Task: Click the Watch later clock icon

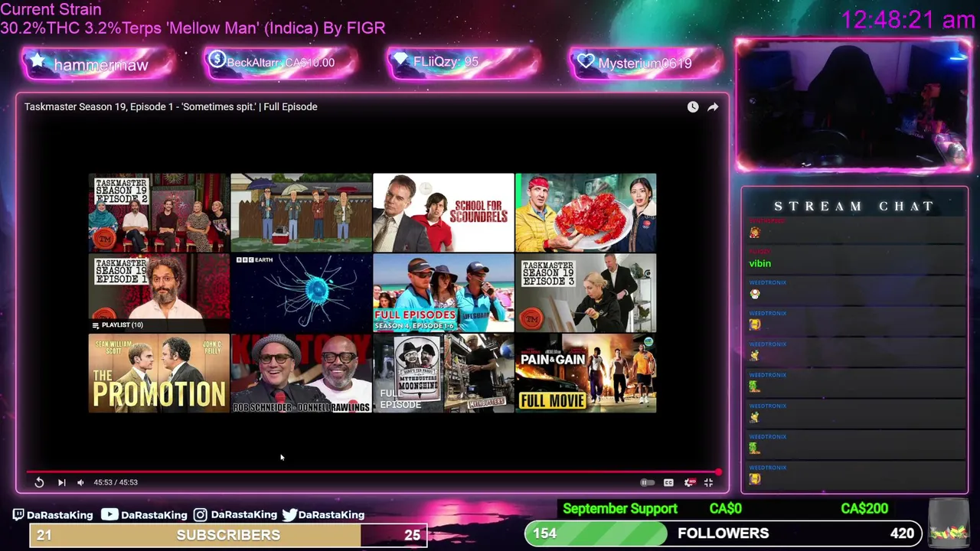Action: [693, 107]
